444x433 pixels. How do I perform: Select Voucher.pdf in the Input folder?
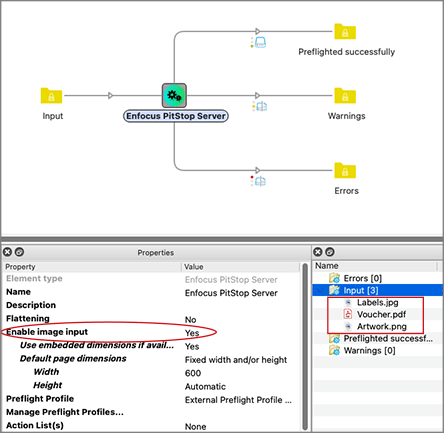(x=381, y=314)
